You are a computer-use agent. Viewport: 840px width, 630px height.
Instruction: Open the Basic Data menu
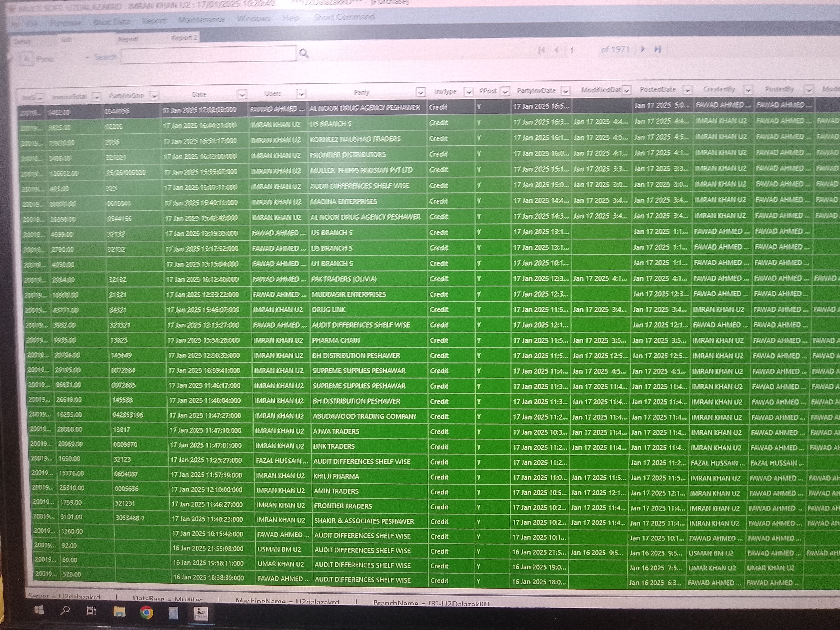point(112,22)
